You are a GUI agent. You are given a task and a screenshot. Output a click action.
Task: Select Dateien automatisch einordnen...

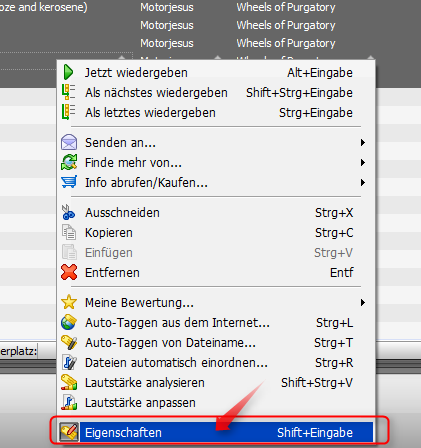(216, 362)
